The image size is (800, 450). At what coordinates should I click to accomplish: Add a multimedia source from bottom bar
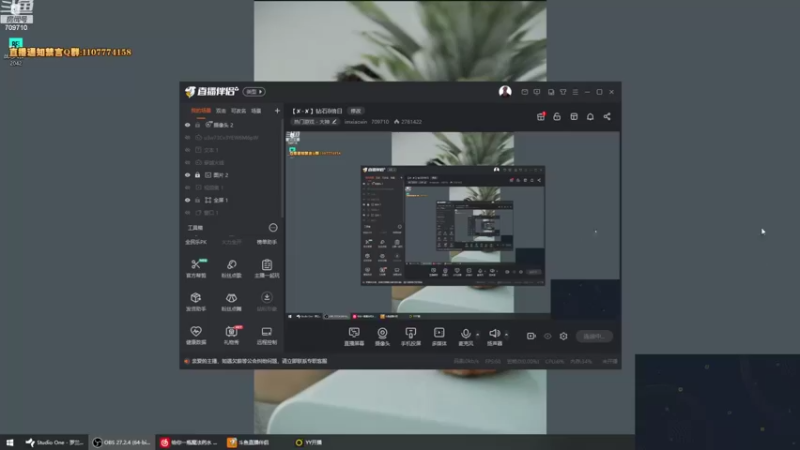point(439,337)
